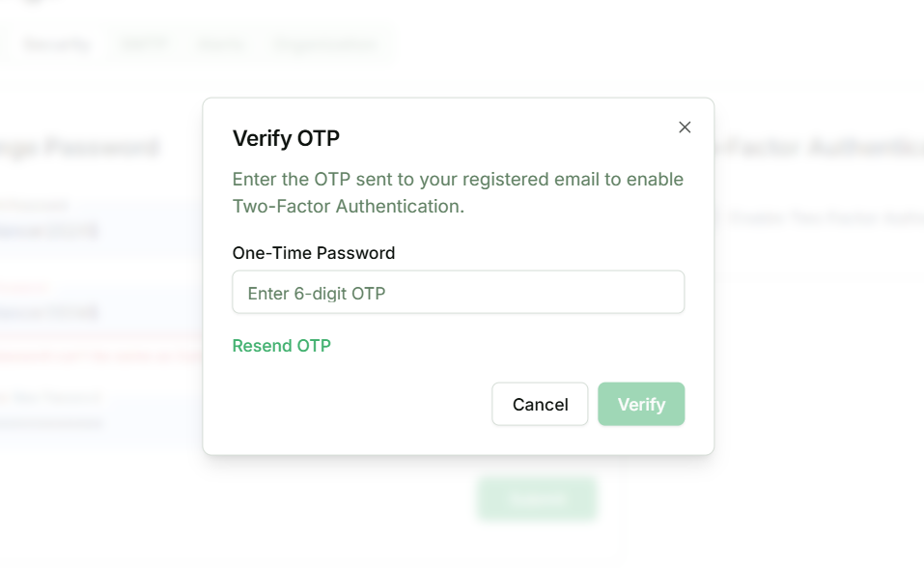
Task: Open the second blurred tab beside Security
Action: coord(144,44)
